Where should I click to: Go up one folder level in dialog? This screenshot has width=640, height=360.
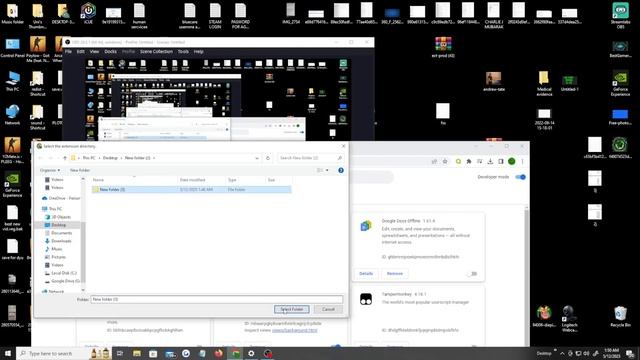[x=65, y=158]
